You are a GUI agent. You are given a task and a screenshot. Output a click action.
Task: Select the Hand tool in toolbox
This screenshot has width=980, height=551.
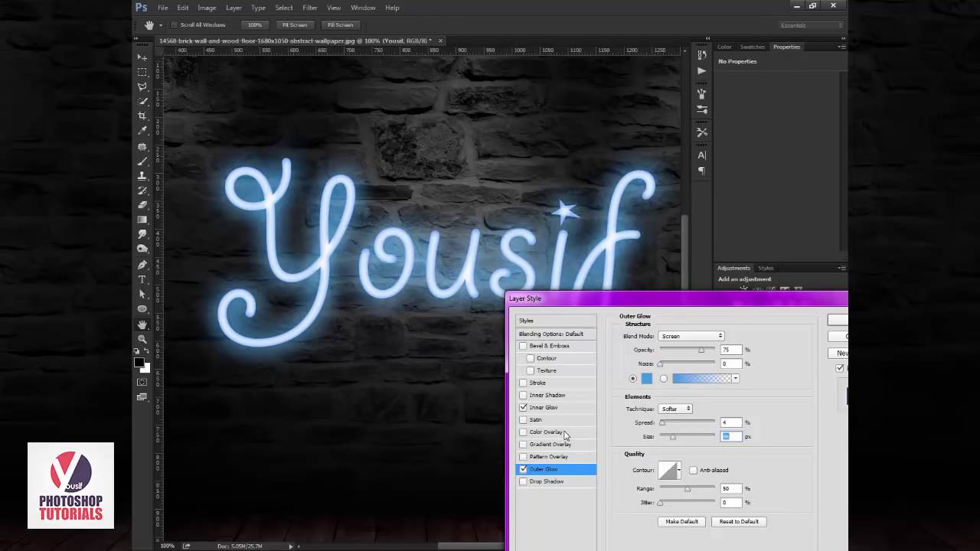coord(142,324)
